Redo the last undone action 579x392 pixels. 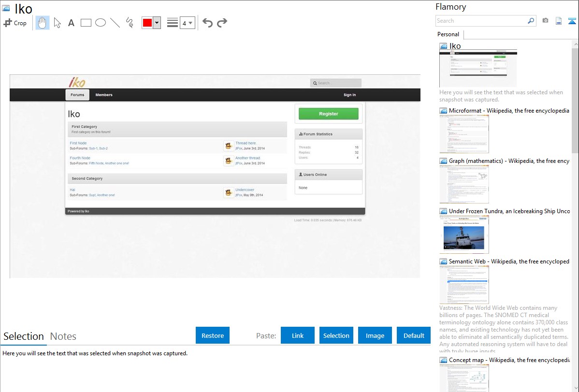[222, 23]
